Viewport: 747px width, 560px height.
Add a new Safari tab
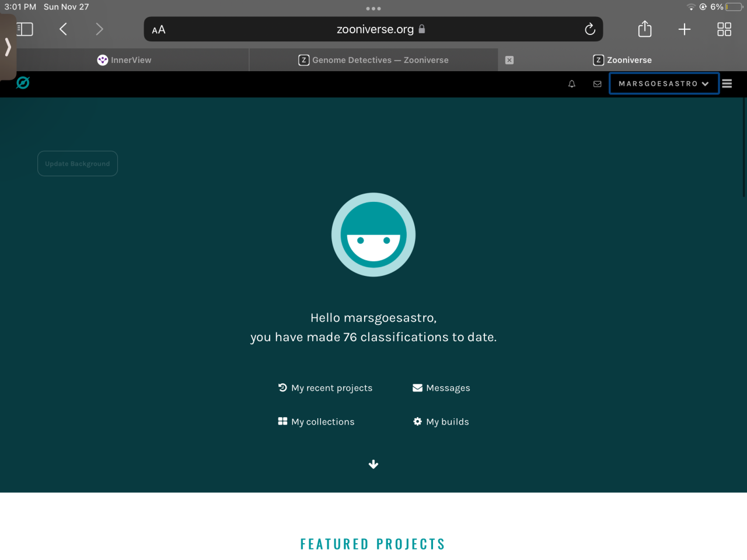coord(685,29)
